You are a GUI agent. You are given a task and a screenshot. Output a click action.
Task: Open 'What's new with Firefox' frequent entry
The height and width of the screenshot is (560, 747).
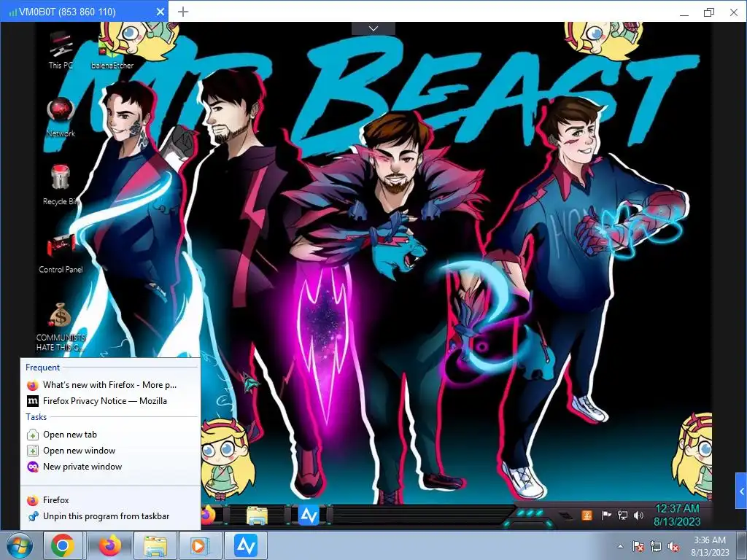coord(109,385)
